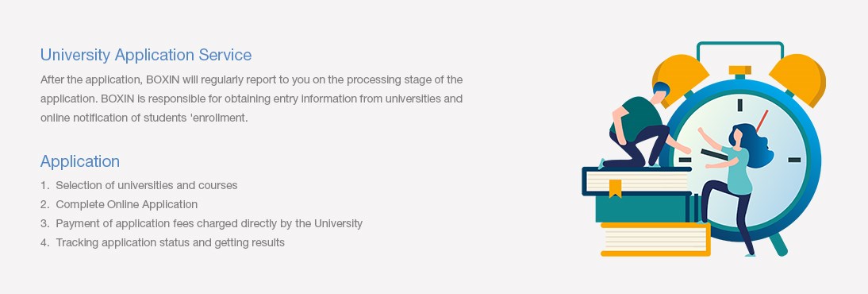The width and height of the screenshot is (868, 294).
Task: Click the top navy-bordered book
Action: pos(636,181)
